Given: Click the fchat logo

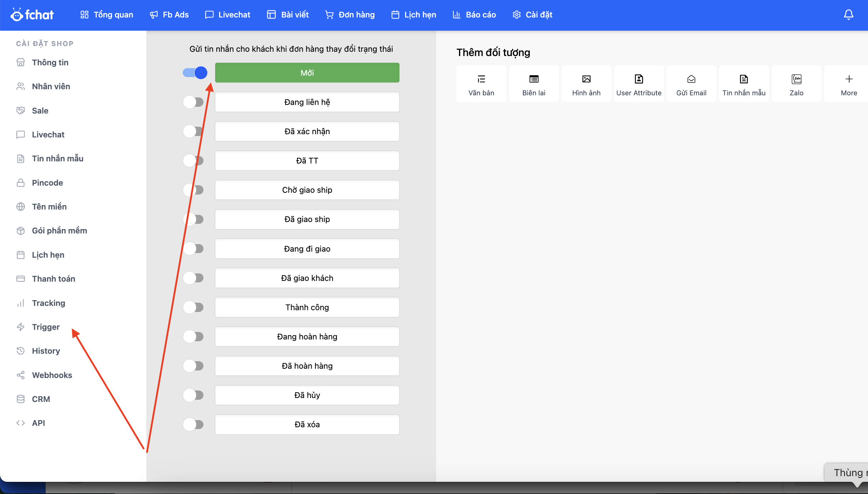Looking at the screenshot, I should 32,15.
